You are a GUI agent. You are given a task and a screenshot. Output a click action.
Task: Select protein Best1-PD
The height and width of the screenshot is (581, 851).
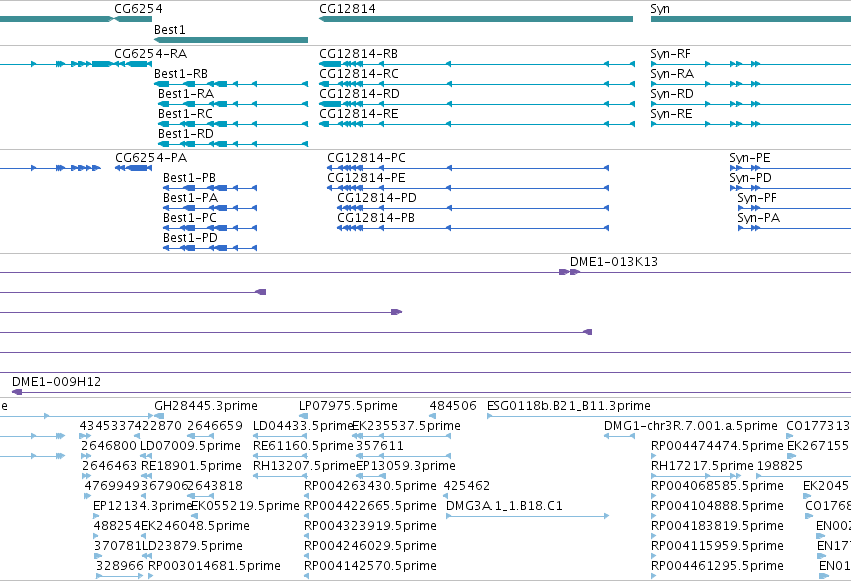pyautogui.click(x=190, y=238)
